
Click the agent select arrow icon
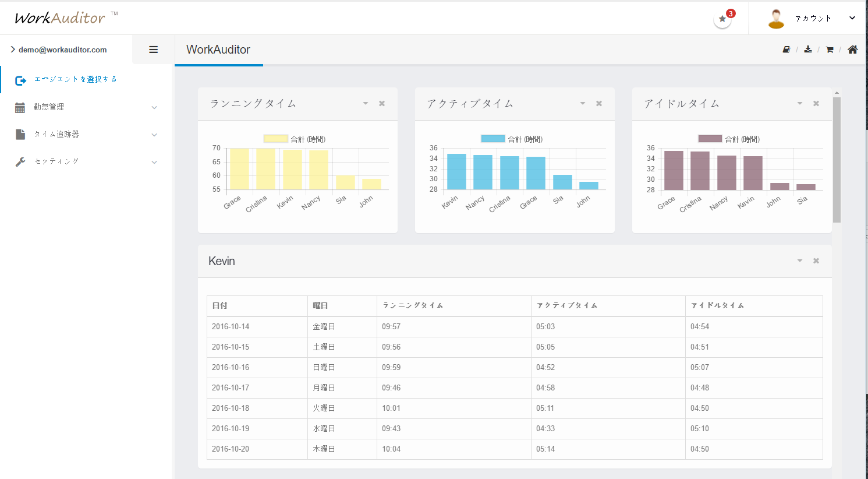click(x=20, y=80)
